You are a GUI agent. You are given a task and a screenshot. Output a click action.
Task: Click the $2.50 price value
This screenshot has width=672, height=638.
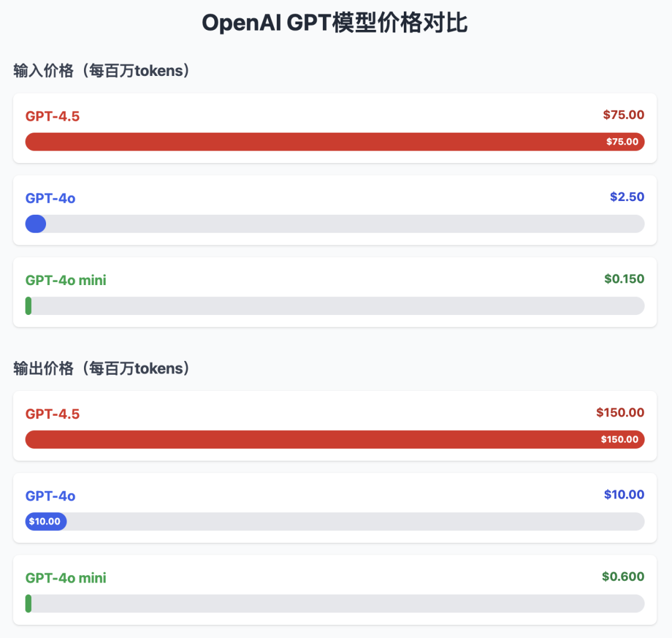(627, 197)
